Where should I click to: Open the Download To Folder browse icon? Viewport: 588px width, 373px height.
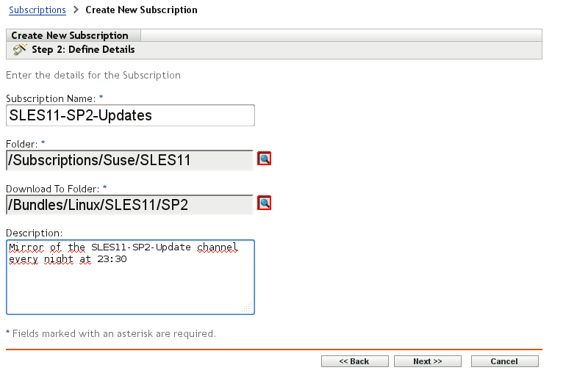(x=265, y=203)
